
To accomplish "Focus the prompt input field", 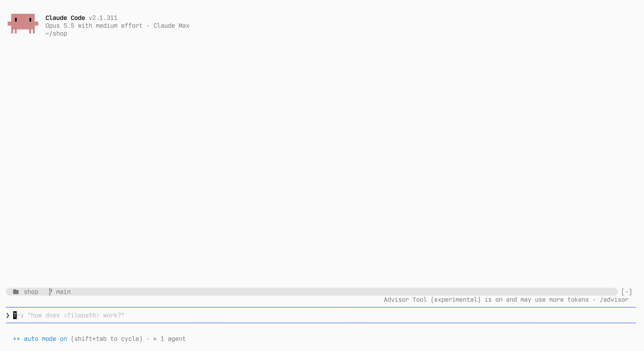I will (x=320, y=315).
